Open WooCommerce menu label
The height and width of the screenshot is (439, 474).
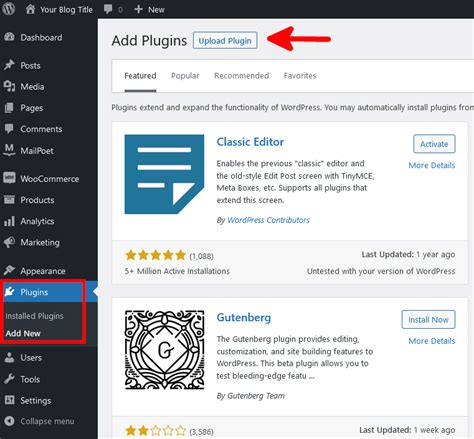tap(50, 179)
